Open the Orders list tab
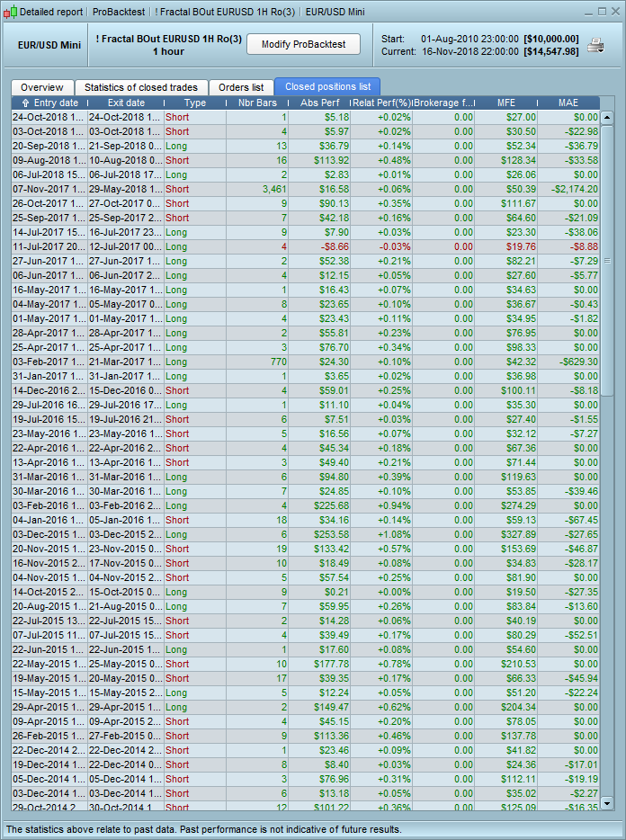This screenshot has height=840, width=626. point(241,87)
